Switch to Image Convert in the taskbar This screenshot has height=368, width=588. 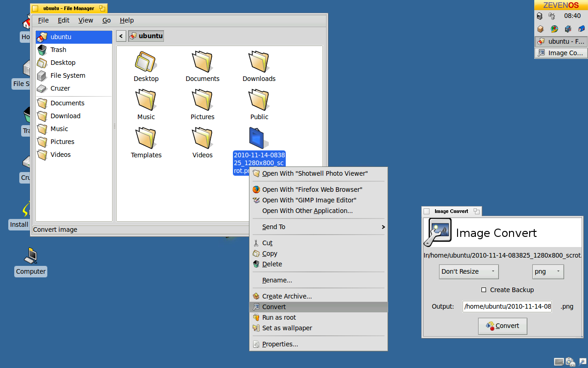tap(561, 53)
